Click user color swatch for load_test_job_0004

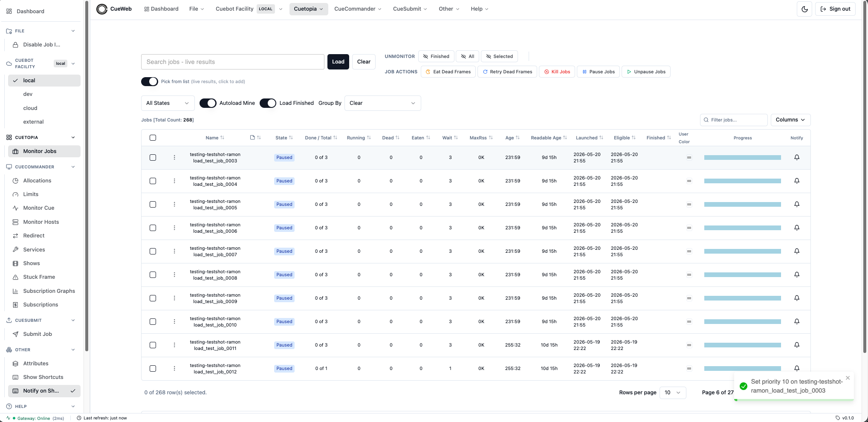point(689,181)
